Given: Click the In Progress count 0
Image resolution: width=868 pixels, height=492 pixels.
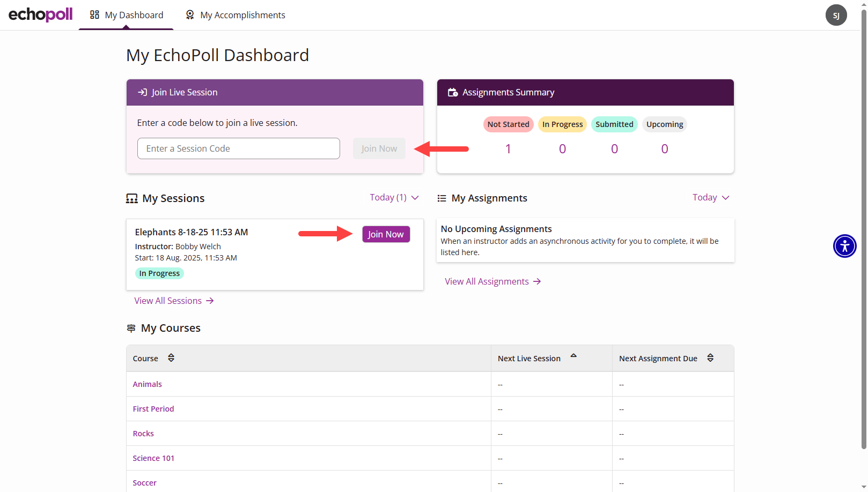Looking at the screenshot, I should click(562, 149).
